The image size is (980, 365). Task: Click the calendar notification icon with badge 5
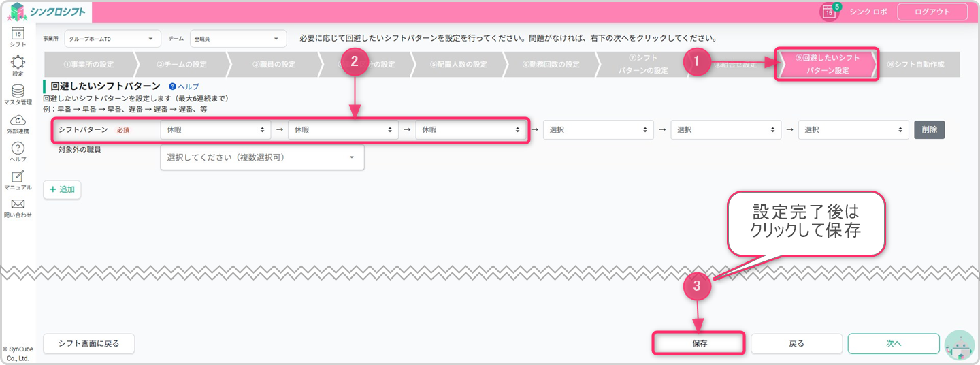[x=828, y=12]
